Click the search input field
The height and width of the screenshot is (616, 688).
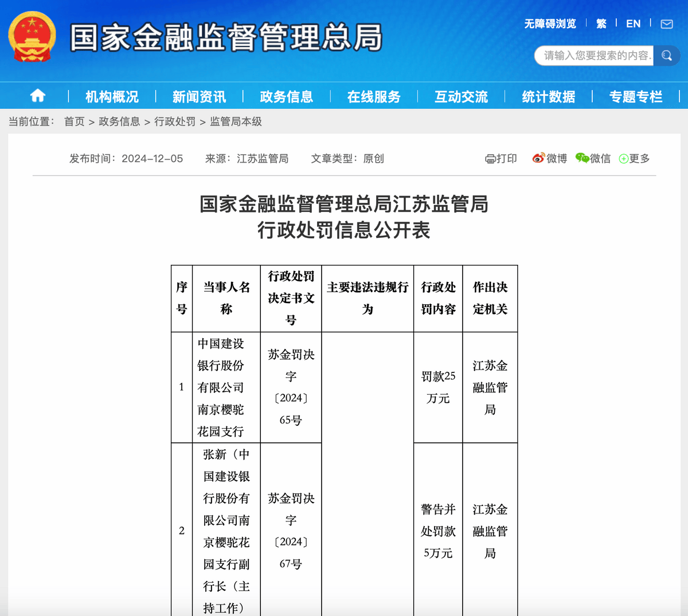click(595, 56)
